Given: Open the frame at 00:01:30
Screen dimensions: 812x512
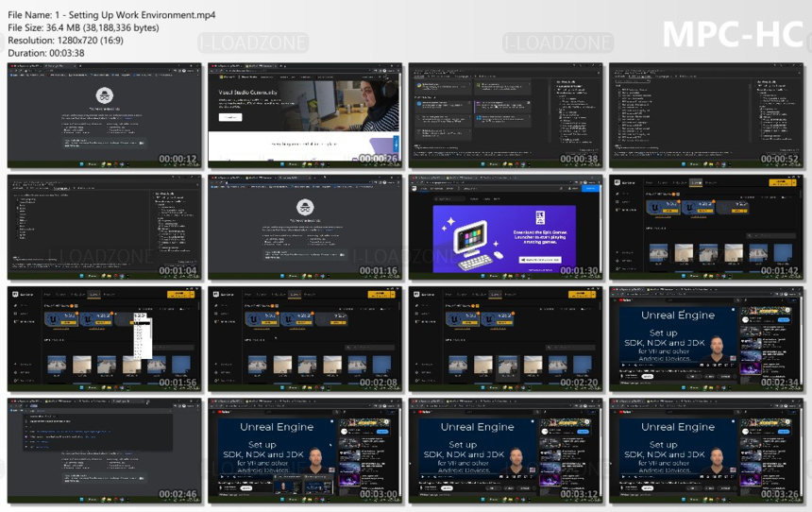Looking at the screenshot, I should (505, 228).
